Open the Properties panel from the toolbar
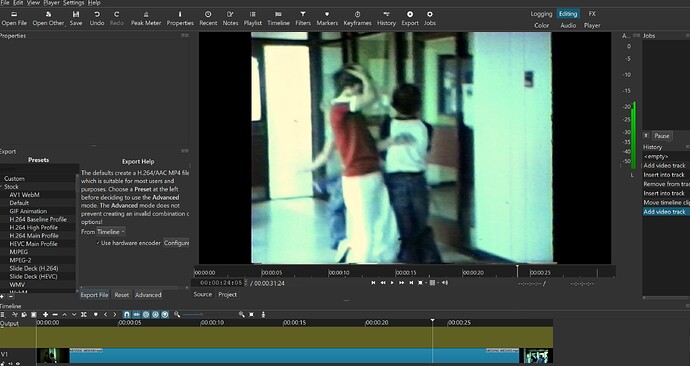 point(180,18)
